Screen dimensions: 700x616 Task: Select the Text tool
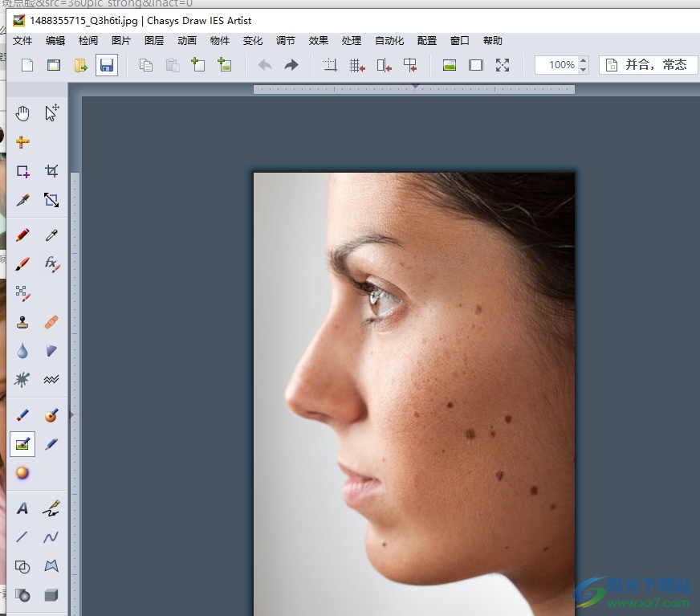(22, 508)
